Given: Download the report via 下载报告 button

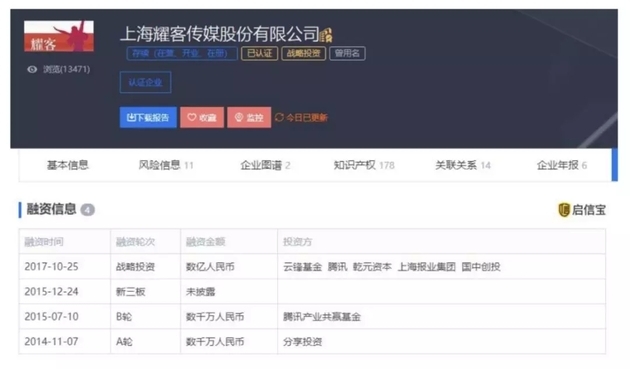Looking at the screenshot, I should pos(148,117).
